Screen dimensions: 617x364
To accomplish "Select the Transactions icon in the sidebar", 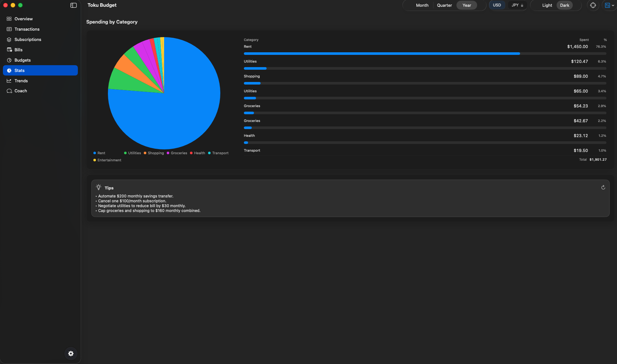I will pyautogui.click(x=9, y=29).
